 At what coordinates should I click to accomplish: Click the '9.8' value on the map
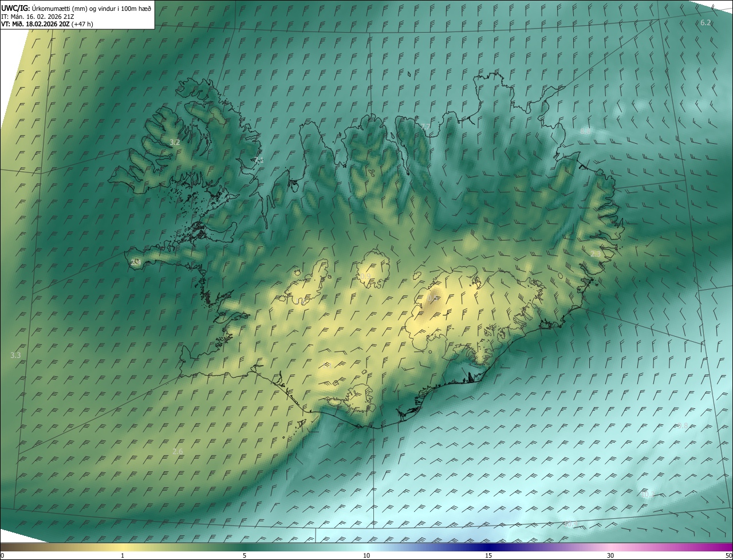tap(683, 426)
